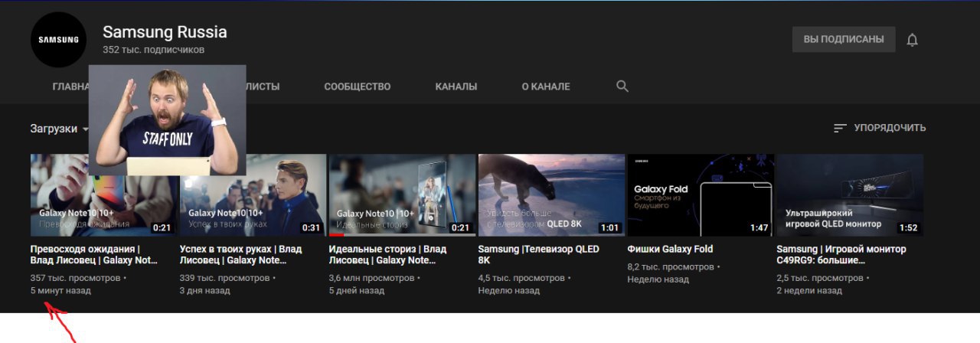This screenshot has width=980, height=343.
Task: Expand the Загрузки uploads dropdown
Action: pos(59,129)
